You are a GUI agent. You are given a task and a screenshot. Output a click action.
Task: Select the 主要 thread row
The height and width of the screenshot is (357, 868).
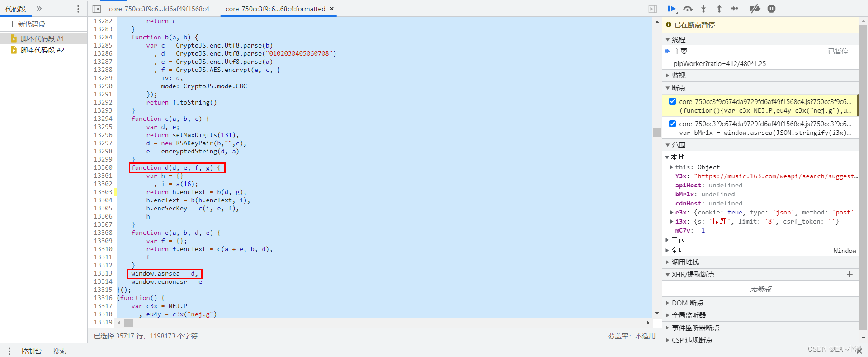click(x=760, y=51)
